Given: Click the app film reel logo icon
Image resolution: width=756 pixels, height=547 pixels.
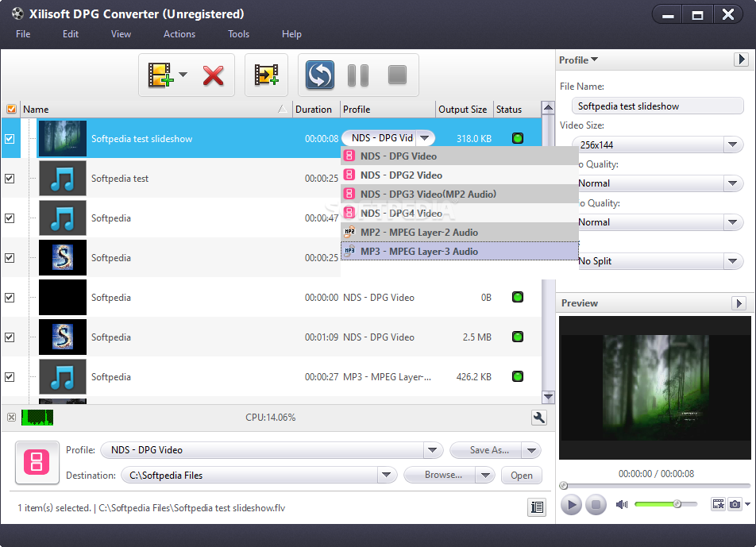Looking at the screenshot, I should click(17, 13).
